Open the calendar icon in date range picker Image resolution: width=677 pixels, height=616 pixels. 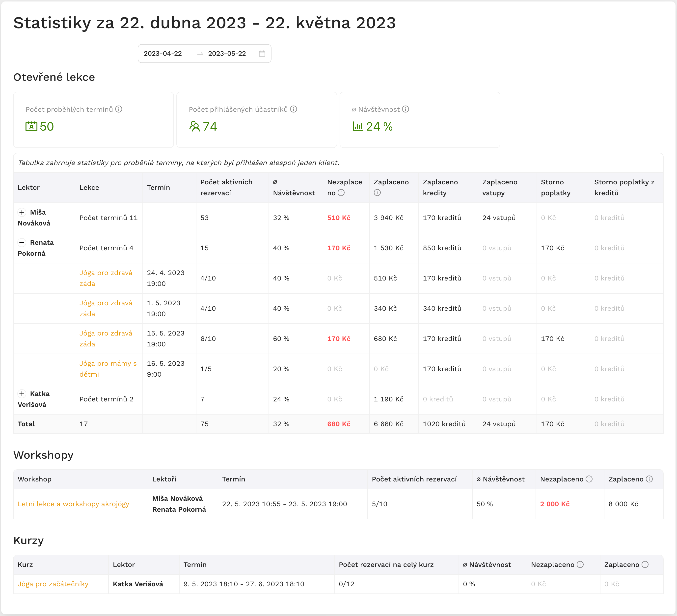[262, 54]
